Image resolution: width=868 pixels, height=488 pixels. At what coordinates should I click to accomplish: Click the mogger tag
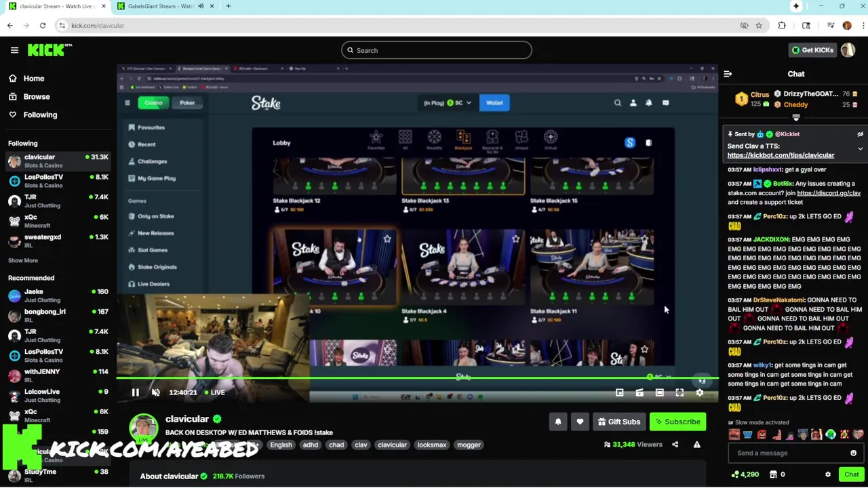tap(469, 445)
